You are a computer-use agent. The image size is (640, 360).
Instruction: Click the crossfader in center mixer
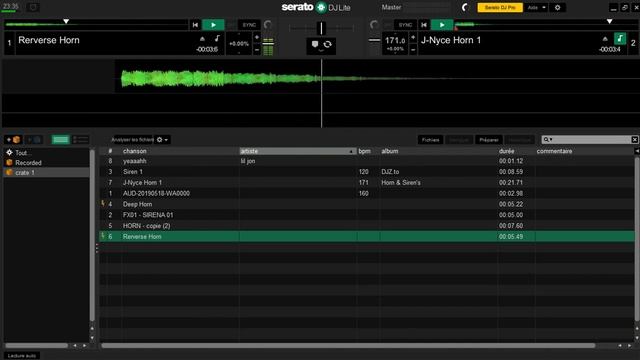[x=321, y=28]
